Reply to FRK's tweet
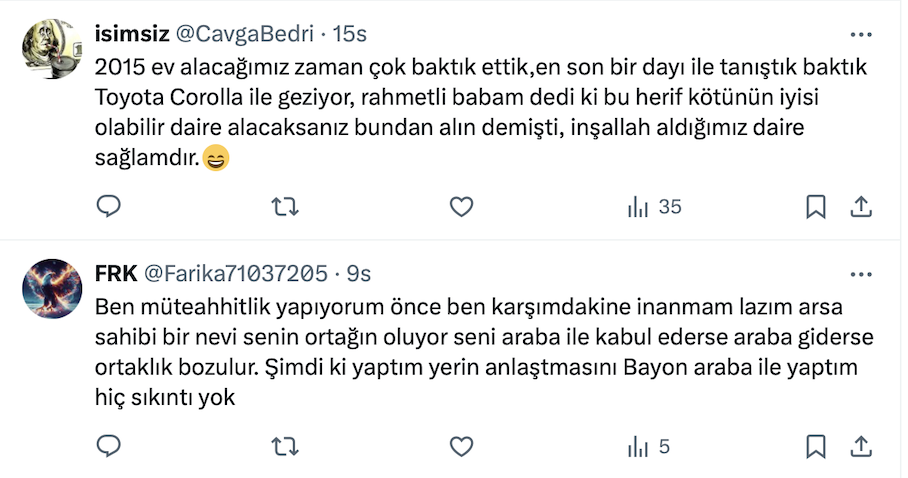 [x=108, y=446]
